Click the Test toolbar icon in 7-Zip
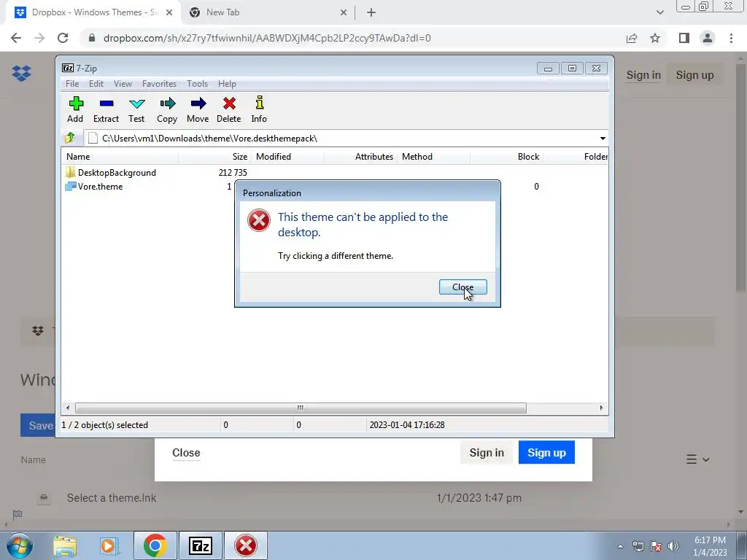The width and height of the screenshot is (747, 560). coord(136,109)
